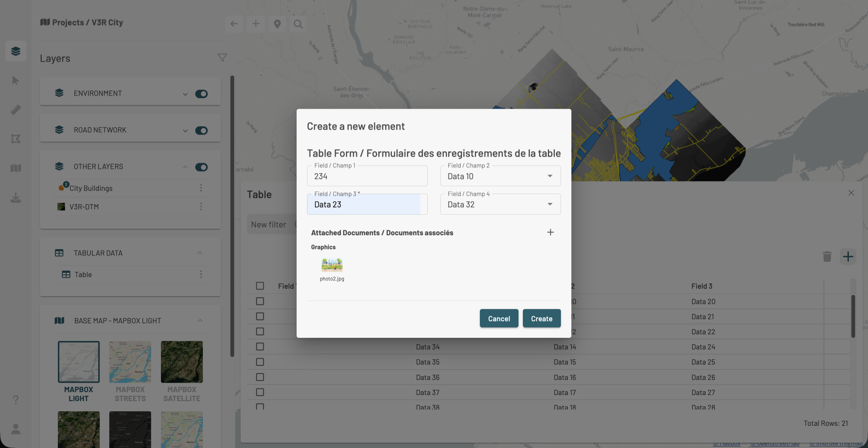Check the box for the Data 34 row

(x=260, y=347)
